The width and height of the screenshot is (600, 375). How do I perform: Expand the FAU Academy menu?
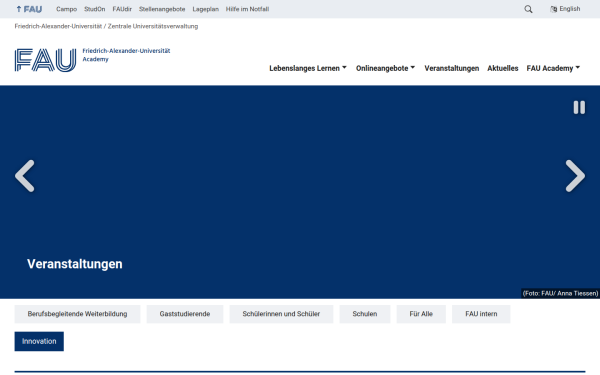553,68
